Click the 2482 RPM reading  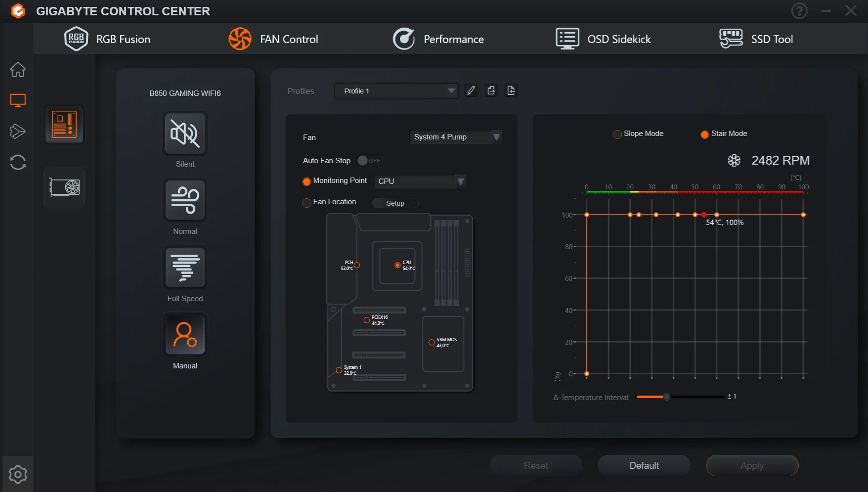click(x=781, y=160)
